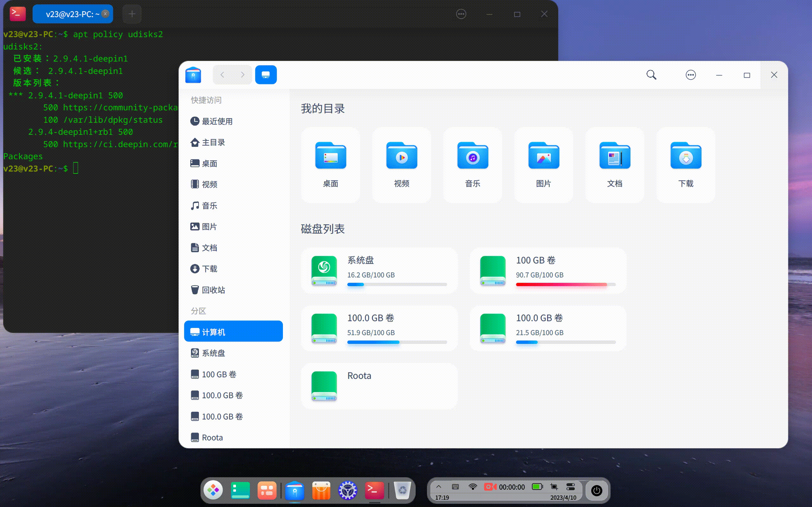
Task: Close the v23@v23-PC terminal tab
Action: [x=105, y=14]
